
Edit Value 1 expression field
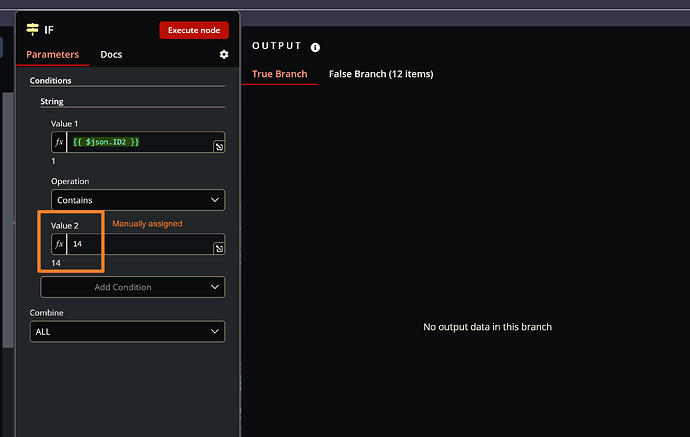click(x=140, y=142)
